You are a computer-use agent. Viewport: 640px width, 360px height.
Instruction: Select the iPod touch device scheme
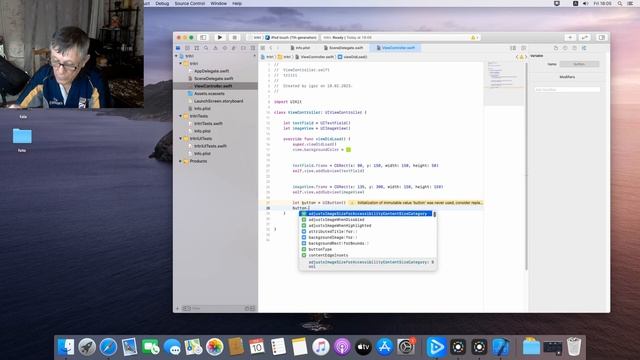(291, 38)
